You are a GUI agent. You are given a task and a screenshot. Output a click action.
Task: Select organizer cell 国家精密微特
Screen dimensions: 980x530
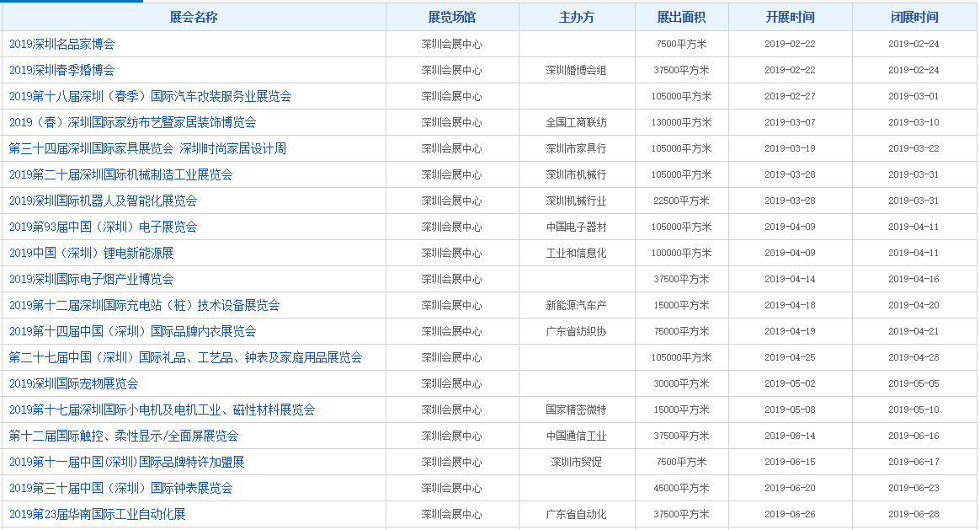(x=576, y=410)
